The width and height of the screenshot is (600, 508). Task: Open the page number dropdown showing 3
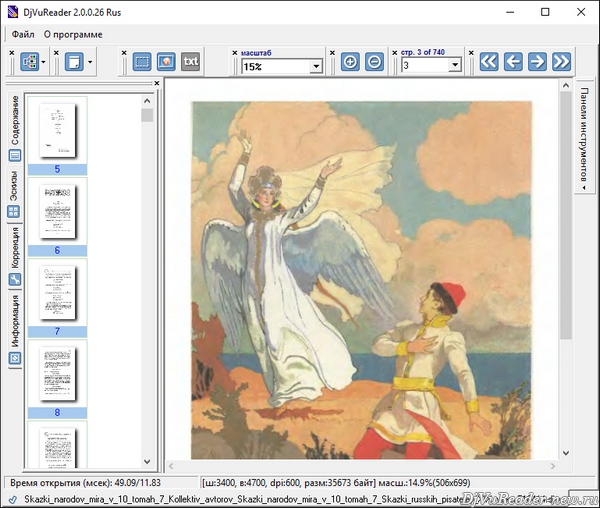click(455, 65)
